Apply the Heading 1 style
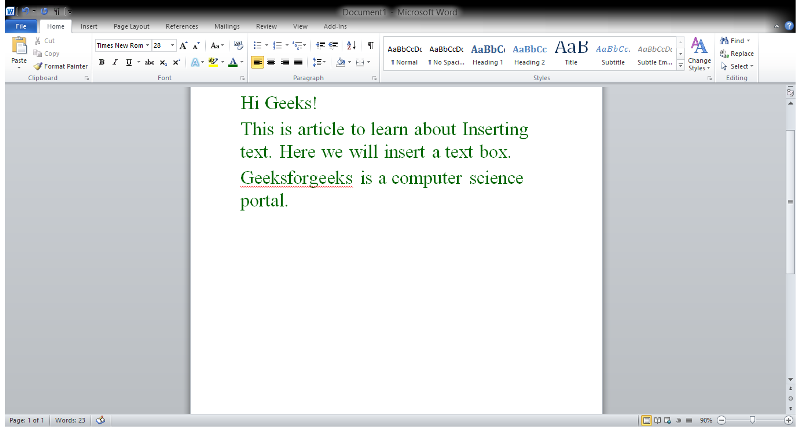The height and width of the screenshot is (431, 800). point(488,54)
